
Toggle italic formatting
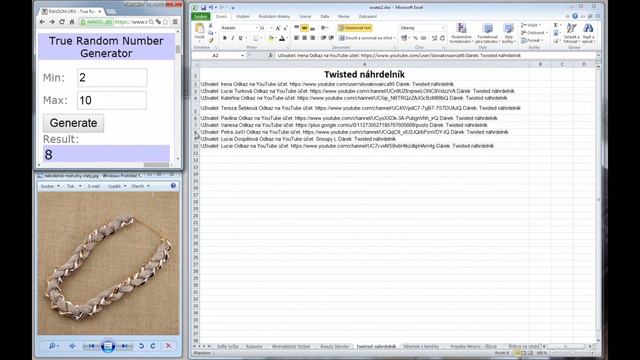(x=232, y=38)
